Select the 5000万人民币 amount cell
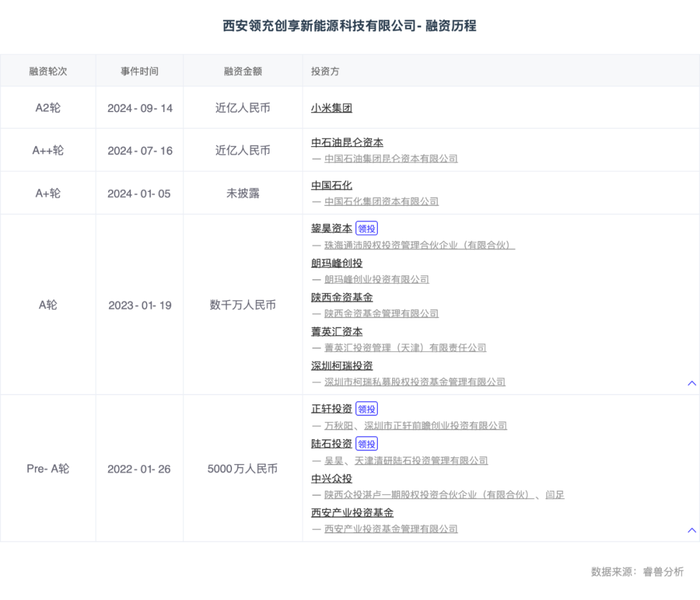The width and height of the screenshot is (700, 600). 243,468
